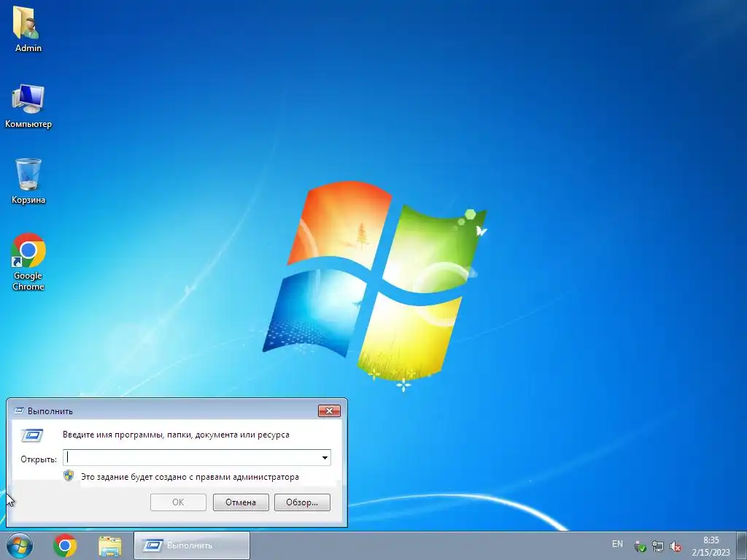Click the Отмена button
747x560 pixels.
[241, 502]
